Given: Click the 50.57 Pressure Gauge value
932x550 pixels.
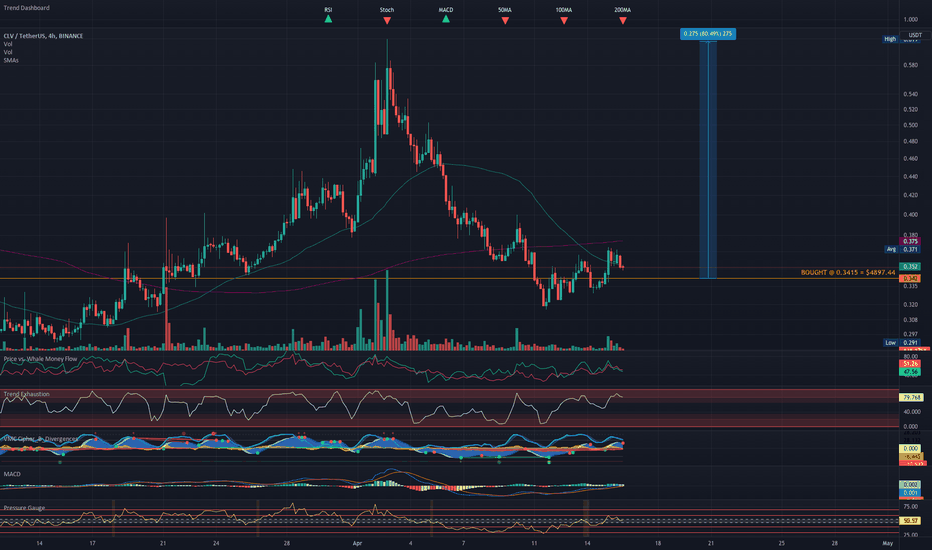Looking at the screenshot, I should [x=910, y=520].
